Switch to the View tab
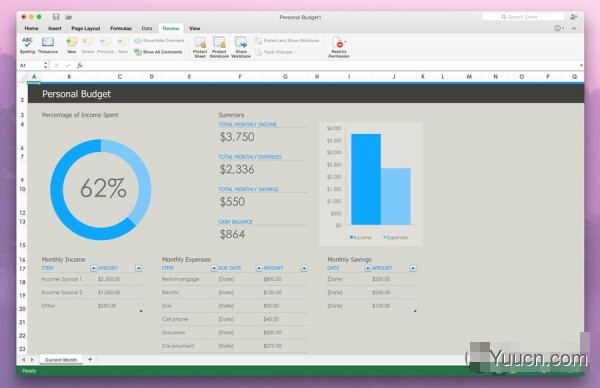600x388 pixels. pos(194,28)
